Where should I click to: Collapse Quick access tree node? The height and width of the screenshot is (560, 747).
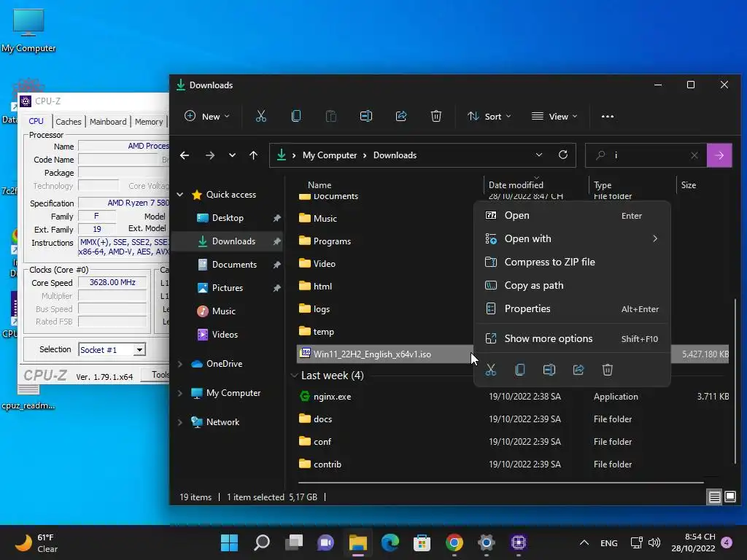click(180, 194)
